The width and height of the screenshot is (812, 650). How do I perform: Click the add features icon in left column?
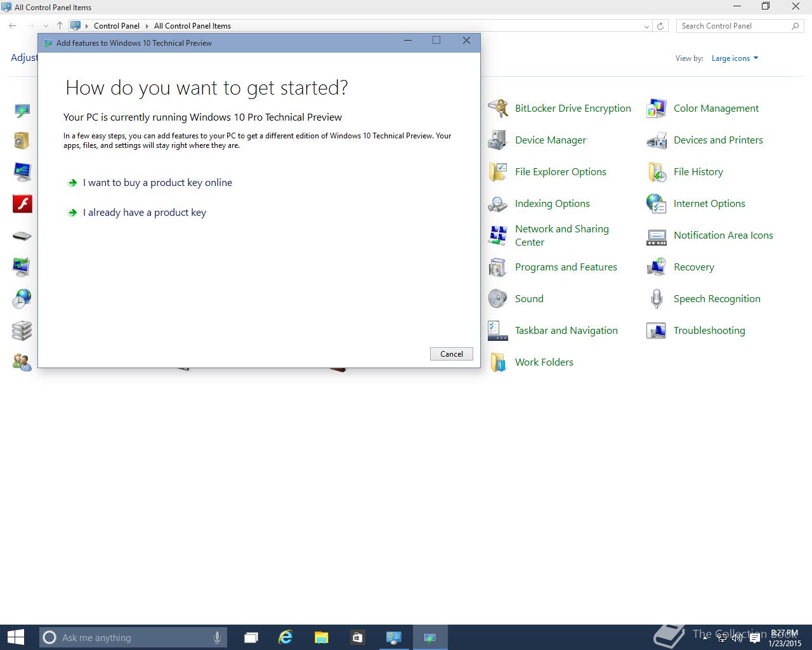coord(22,111)
